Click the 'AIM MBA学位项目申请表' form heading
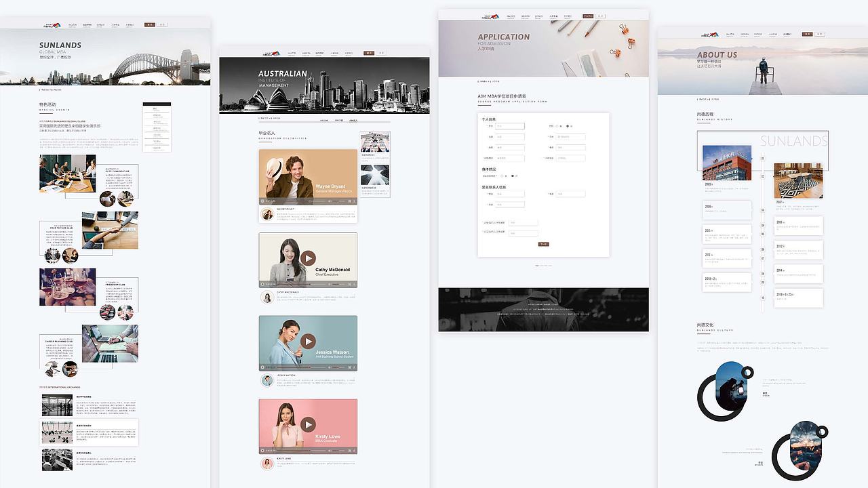Image resolution: width=868 pixels, height=488 pixels. coord(502,96)
